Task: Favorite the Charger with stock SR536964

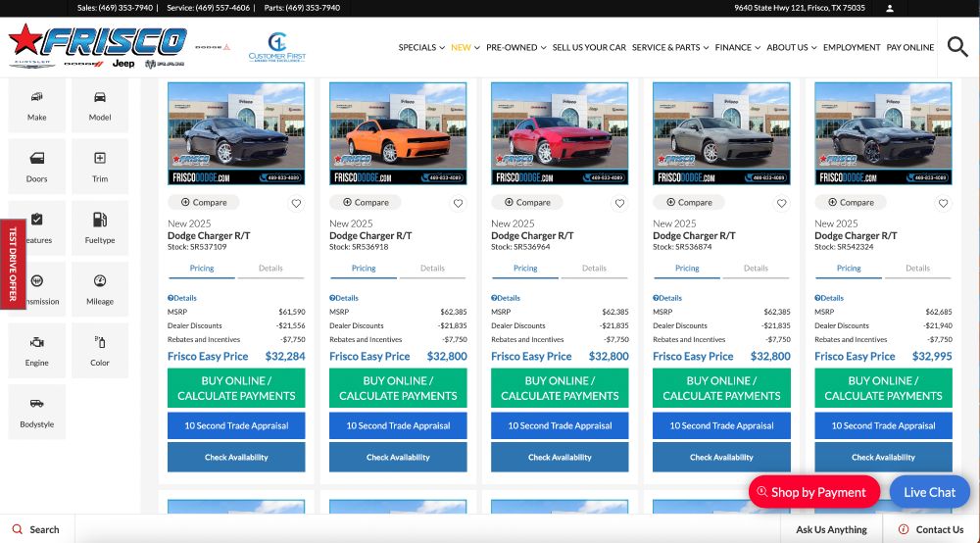Action: coord(620,203)
